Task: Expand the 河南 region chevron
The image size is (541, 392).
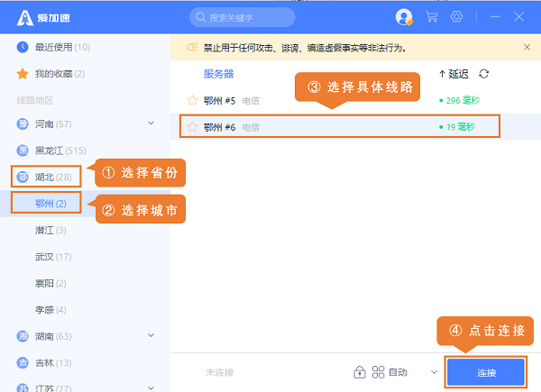Action: (151, 123)
